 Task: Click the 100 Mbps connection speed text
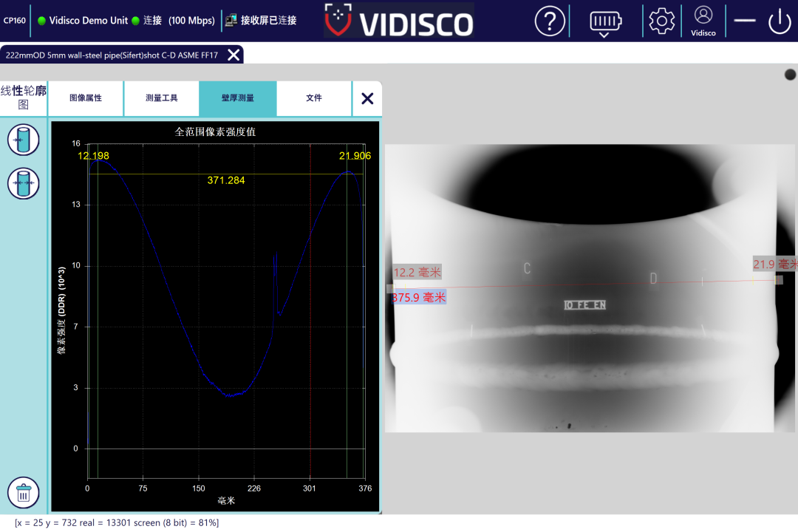coord(191,21)
